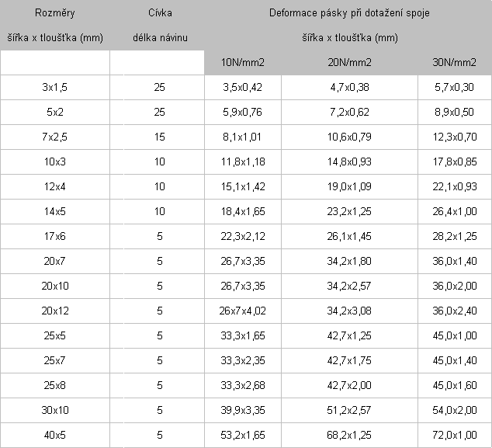Select the 26x7x4,02 cell

243,311
